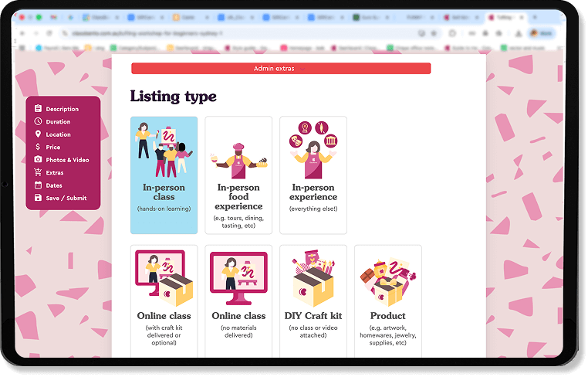Open the browser profile button
The width and height of the screenshot is (588, 377).
540,33
